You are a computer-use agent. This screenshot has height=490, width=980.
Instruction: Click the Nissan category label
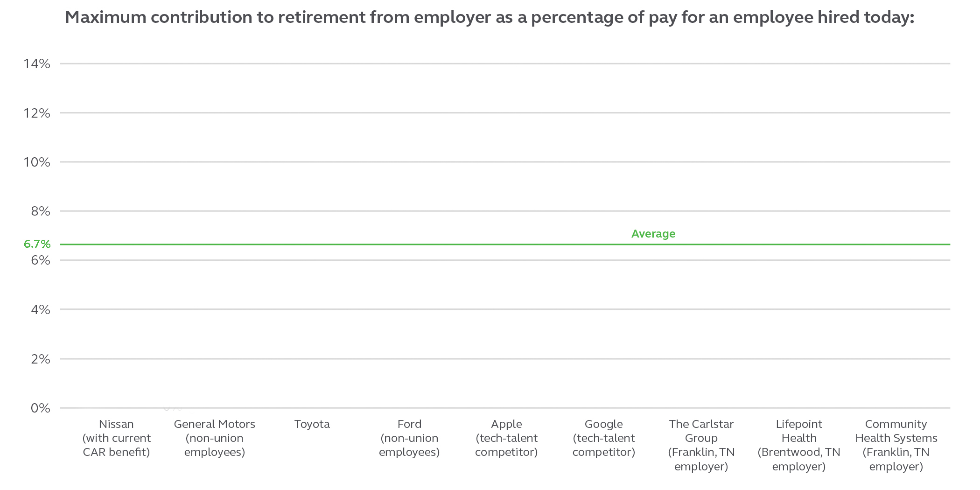click(116, 438)
